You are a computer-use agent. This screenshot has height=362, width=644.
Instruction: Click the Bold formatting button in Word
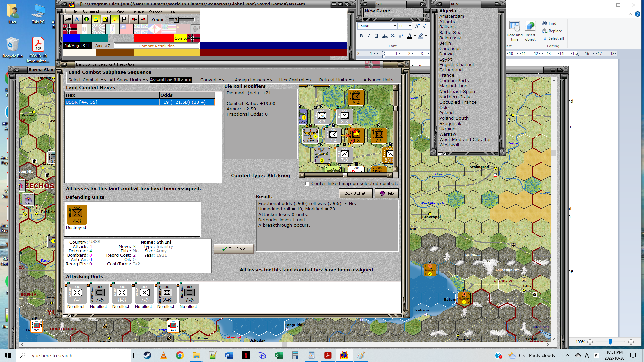(x=361, y=36)
